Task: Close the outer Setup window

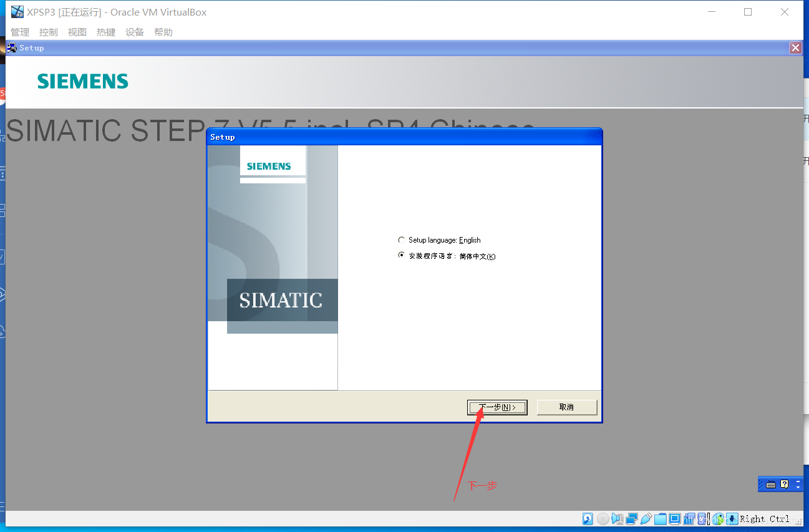Action: 795,48
